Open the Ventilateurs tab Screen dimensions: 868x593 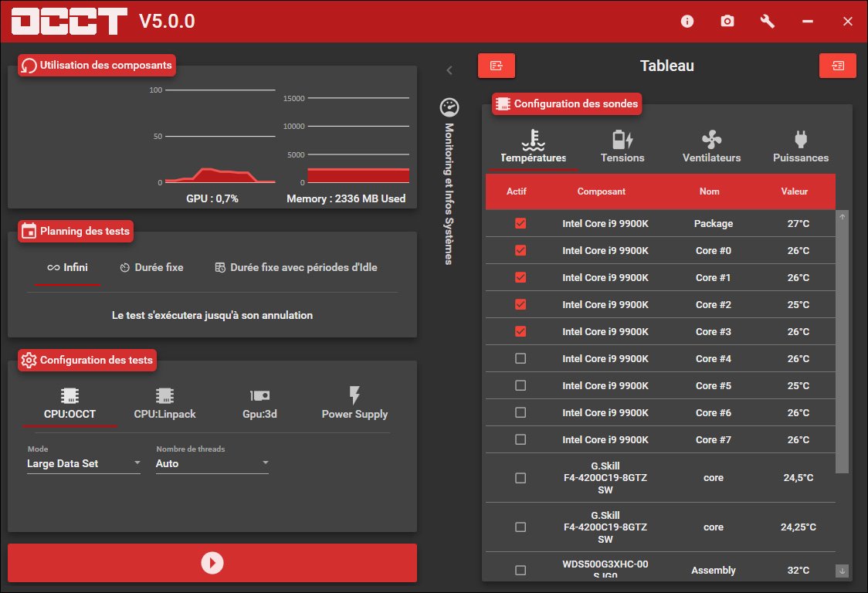pos(711,147)
